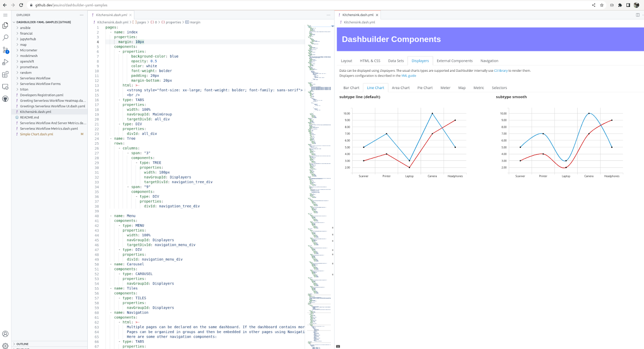
Task: Select the Map displayer tab
Action: (x=462, y=88)
